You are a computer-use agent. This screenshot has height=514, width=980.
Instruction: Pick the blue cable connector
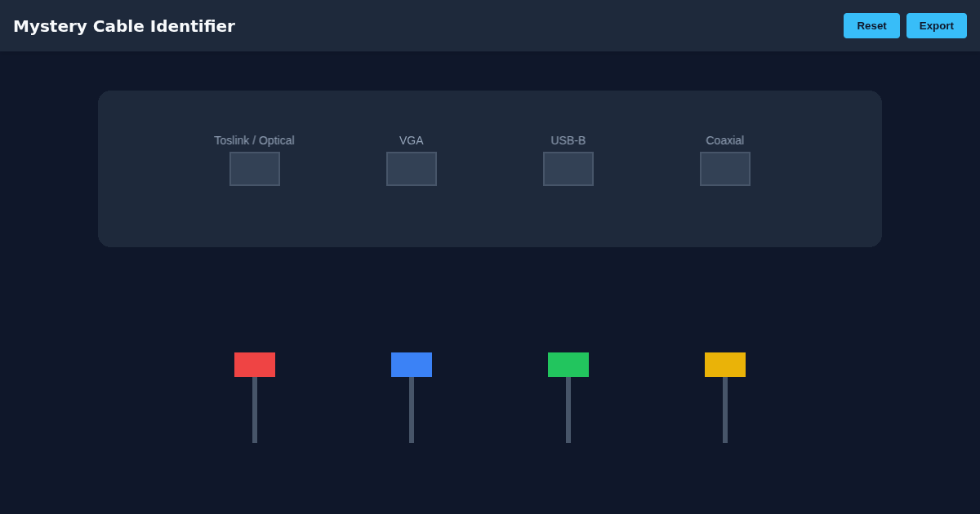tap(412, 365)
